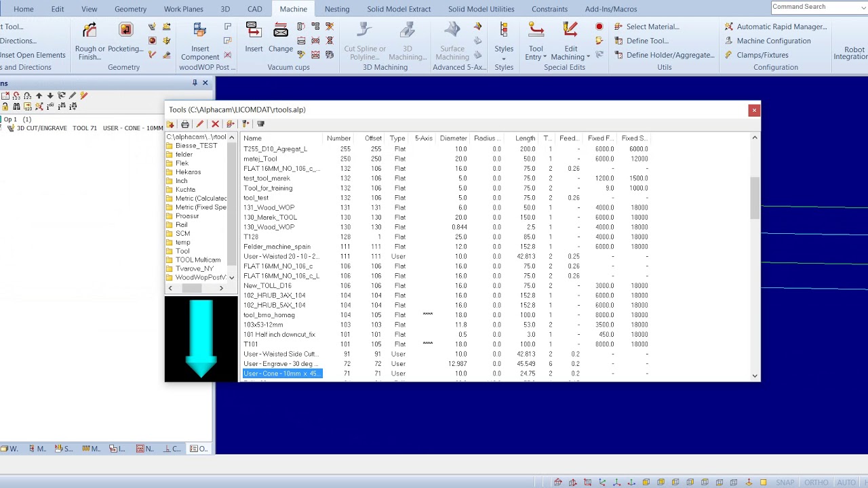Click red delete X in Tools dialog

(x=215, y=124)
